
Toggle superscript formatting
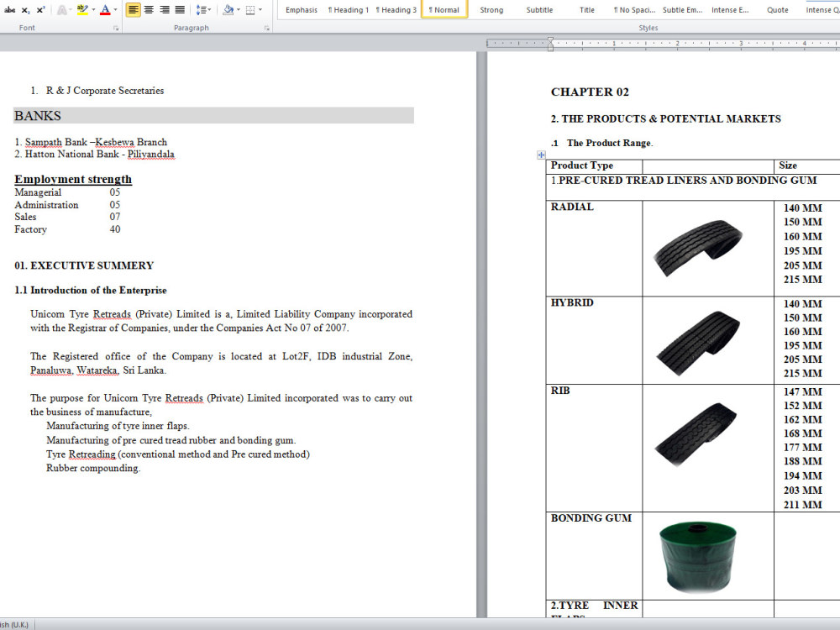tap(40, 9)
